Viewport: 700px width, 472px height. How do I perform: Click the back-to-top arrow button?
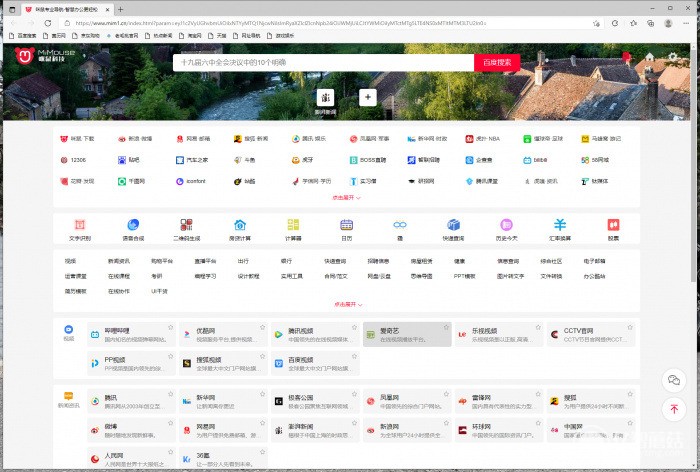pyautogui.click(x=674, y=409)
